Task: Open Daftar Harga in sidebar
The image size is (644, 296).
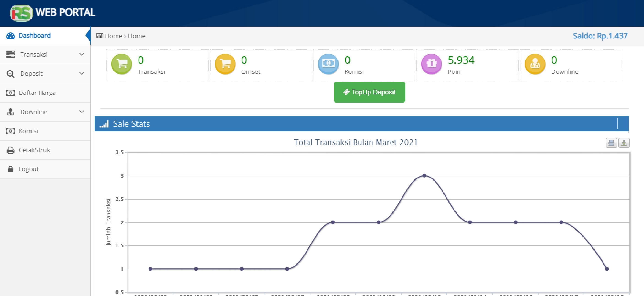Action: tap(37, 93)
